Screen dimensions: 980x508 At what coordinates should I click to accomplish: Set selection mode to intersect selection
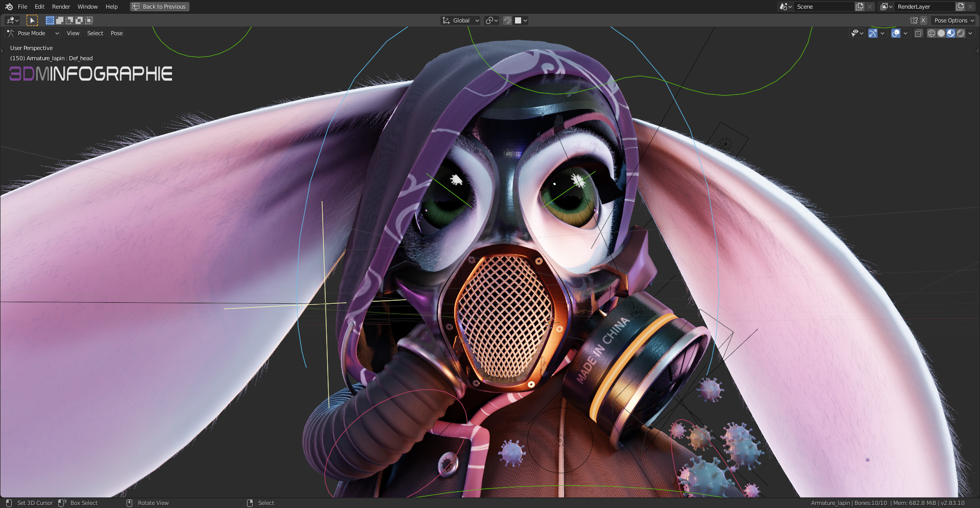[x=88, y=20]
